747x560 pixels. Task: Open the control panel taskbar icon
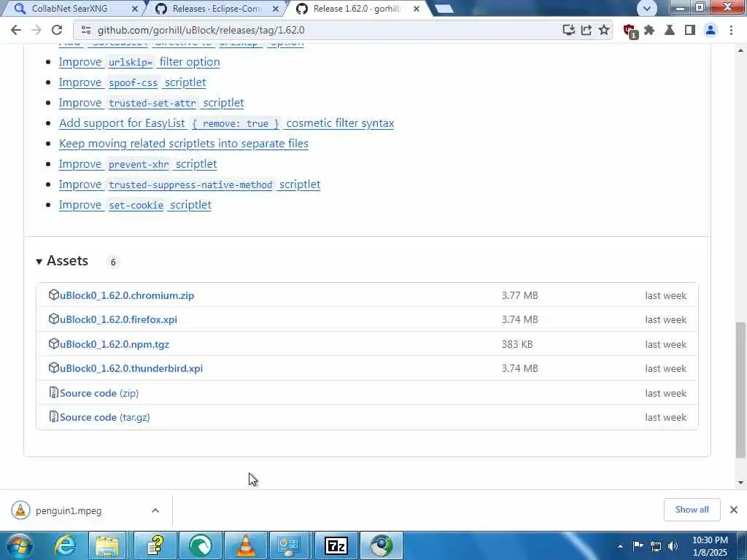pos(290,545)
